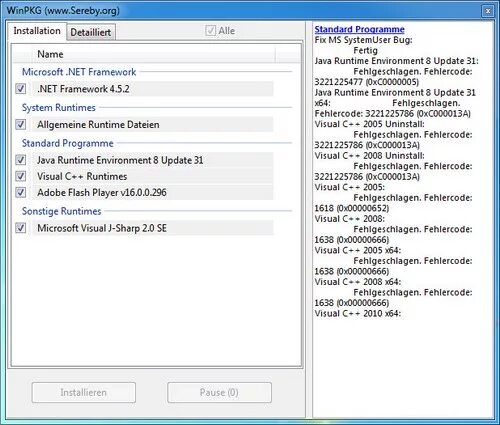Click the Fertig status text in log
The height and width of the screenshot is (425, 500).
pyautogui.click(x=365, y=51)
